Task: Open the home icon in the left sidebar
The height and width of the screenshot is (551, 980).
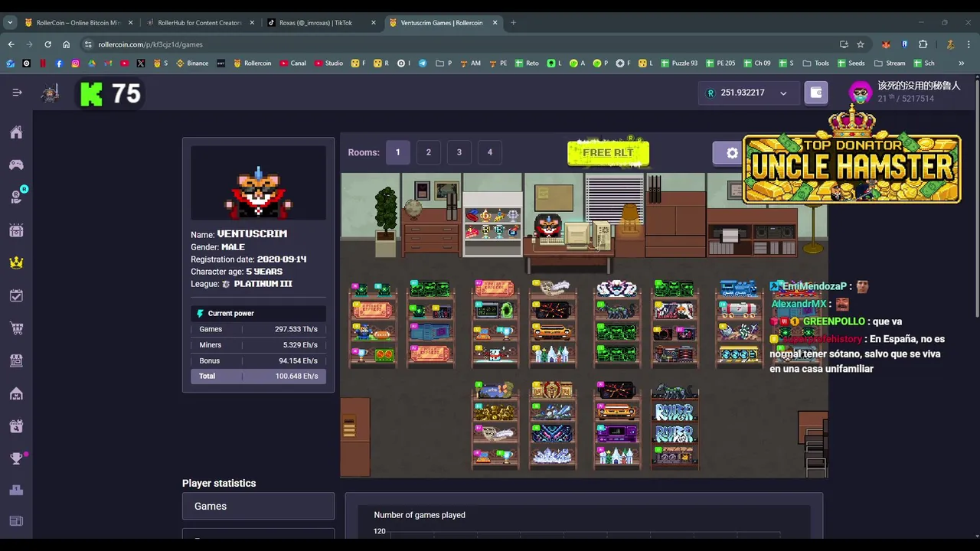Action: click(16, 132)
